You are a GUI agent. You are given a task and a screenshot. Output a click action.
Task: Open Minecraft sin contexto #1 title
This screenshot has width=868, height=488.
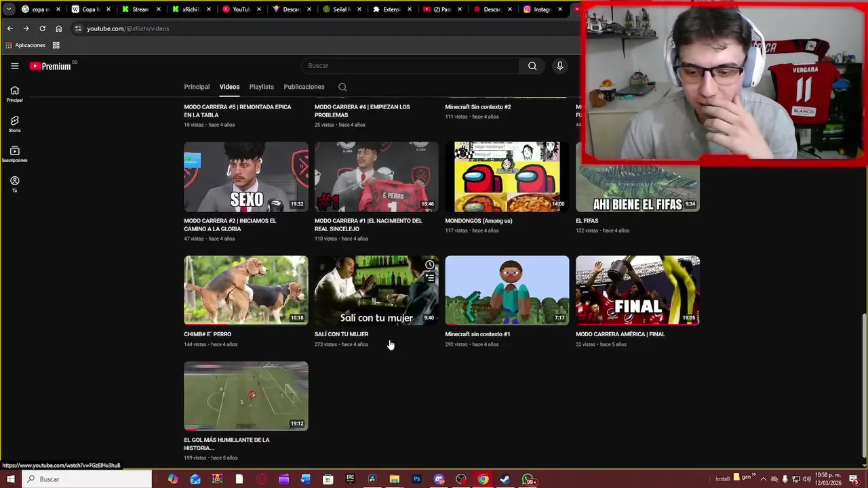[x=477, y=334]
